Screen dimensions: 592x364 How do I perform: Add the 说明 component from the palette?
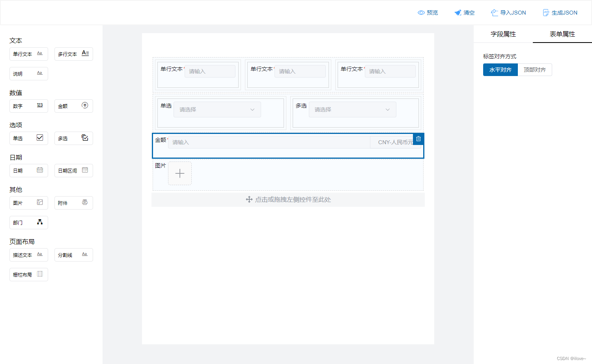click(x=29, y=74)
